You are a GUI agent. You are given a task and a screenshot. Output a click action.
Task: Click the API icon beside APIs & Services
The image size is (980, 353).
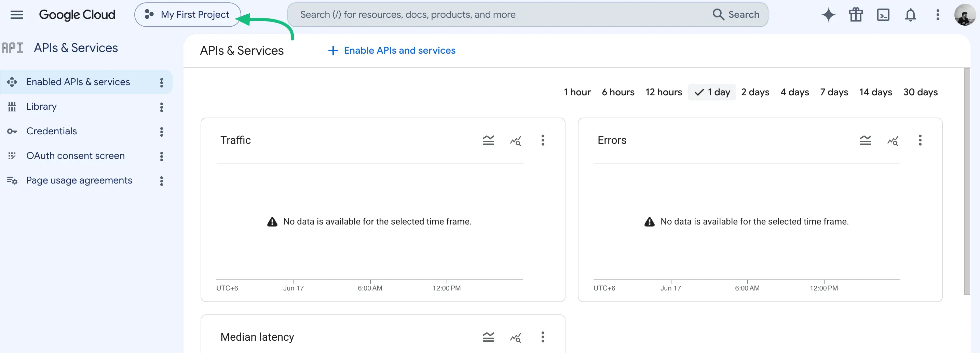coord(12,48)
